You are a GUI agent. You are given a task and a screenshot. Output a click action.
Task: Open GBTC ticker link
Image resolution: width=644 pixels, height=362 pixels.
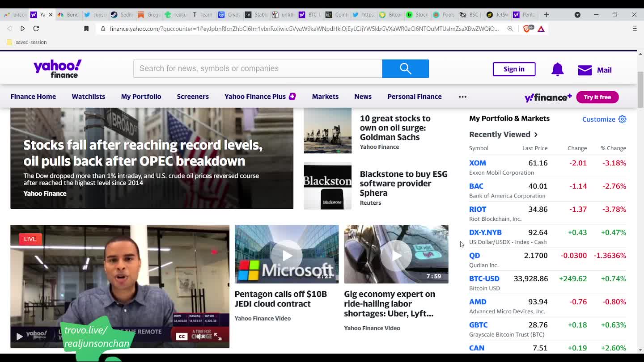point(478,325)
